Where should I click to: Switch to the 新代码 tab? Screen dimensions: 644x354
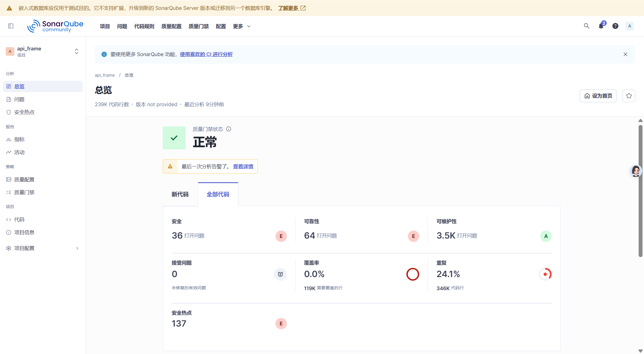(180, 194)
